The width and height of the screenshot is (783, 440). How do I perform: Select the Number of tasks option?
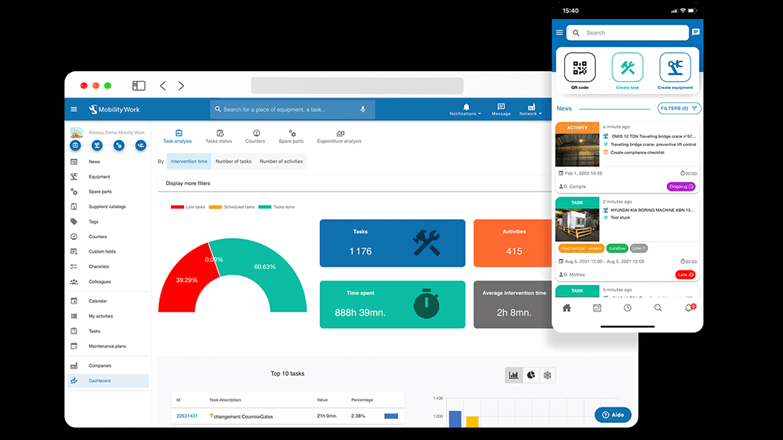point(233,161)
